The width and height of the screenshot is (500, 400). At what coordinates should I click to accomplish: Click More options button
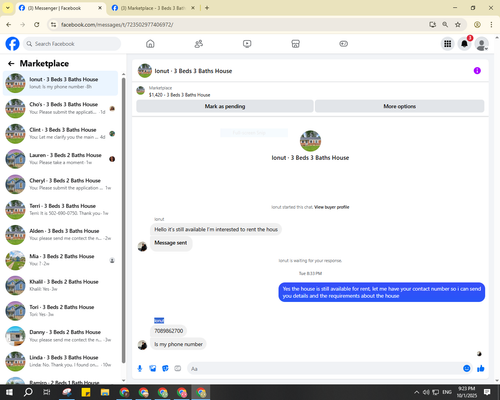pos(399,106)
